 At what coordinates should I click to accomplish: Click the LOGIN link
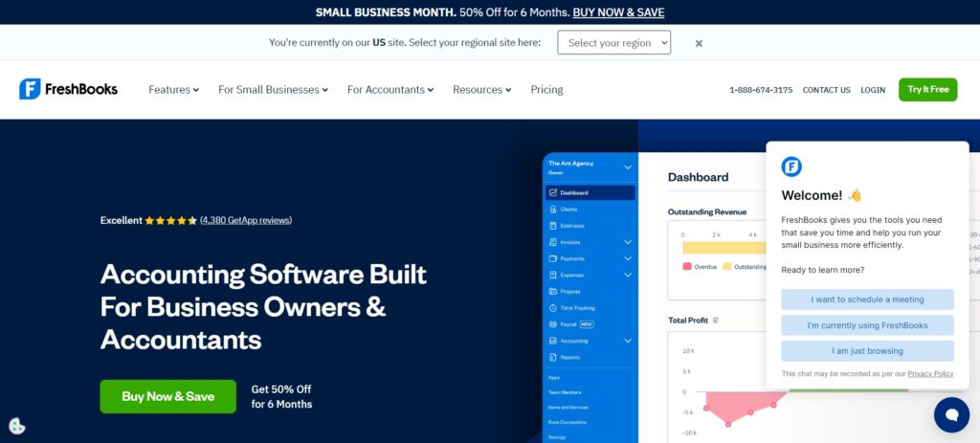point(873,90)
